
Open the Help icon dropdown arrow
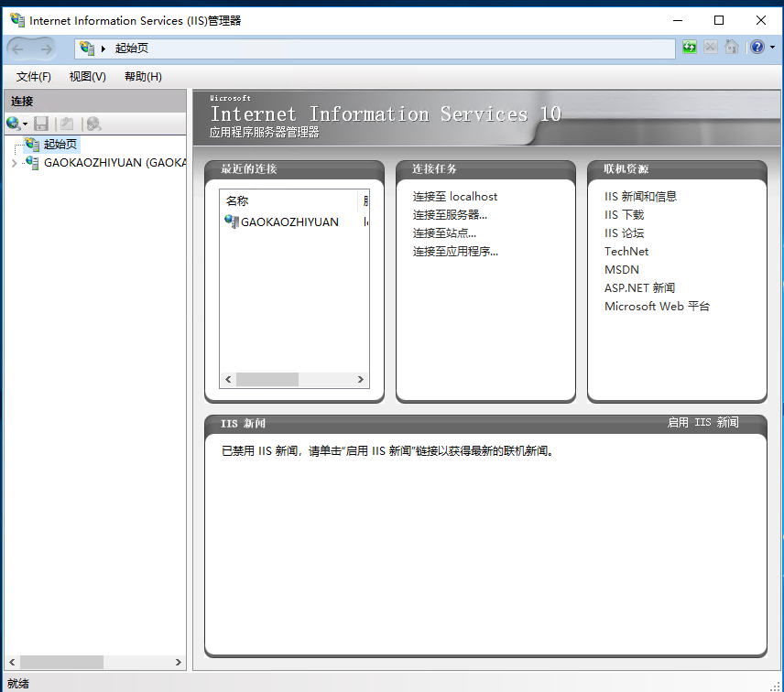coord(772,47)
